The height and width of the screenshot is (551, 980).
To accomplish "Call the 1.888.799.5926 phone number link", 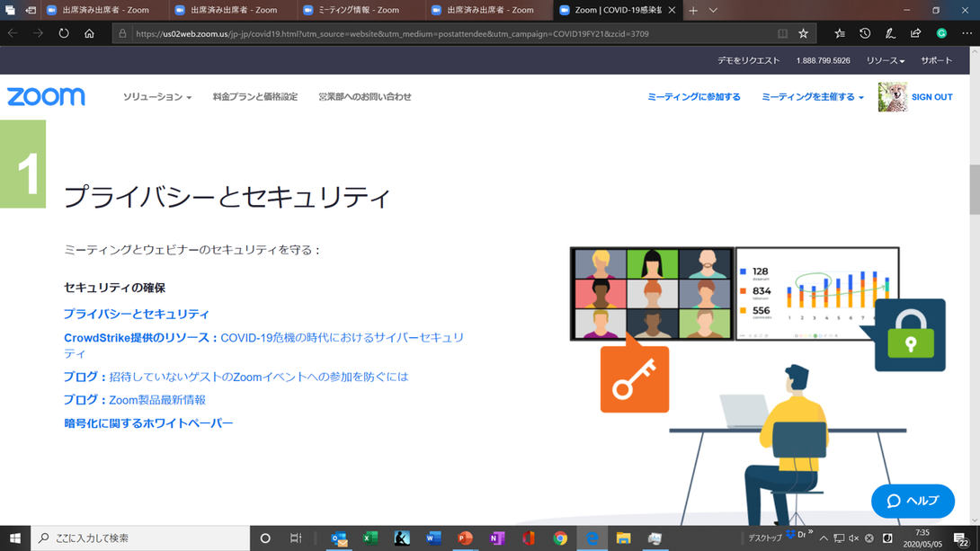I will (823, 60).
